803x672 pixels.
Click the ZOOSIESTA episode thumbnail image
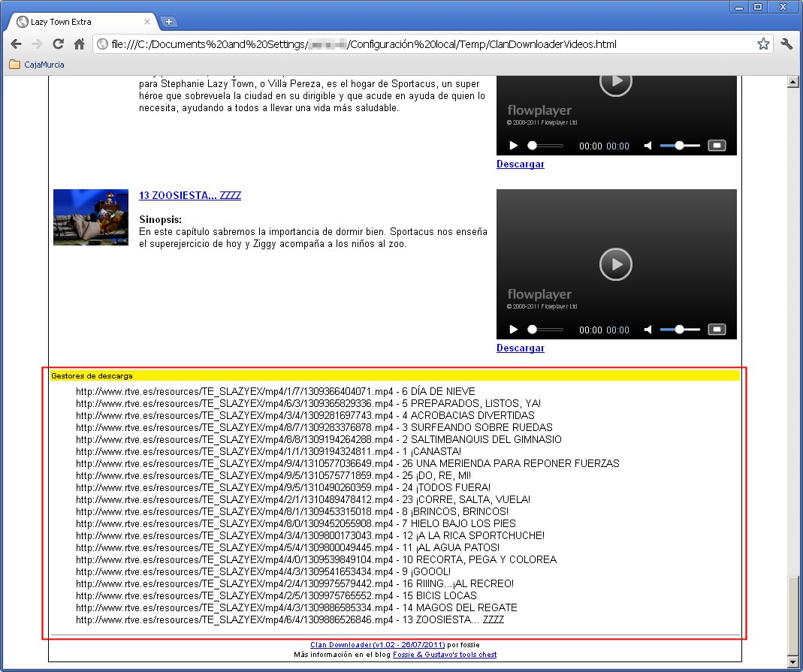pyautogui.click(x=91, y=218)
